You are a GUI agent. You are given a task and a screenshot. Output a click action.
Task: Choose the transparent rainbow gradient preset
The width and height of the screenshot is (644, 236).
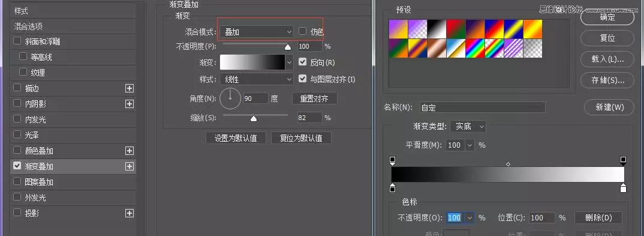[x=494, y=49]
